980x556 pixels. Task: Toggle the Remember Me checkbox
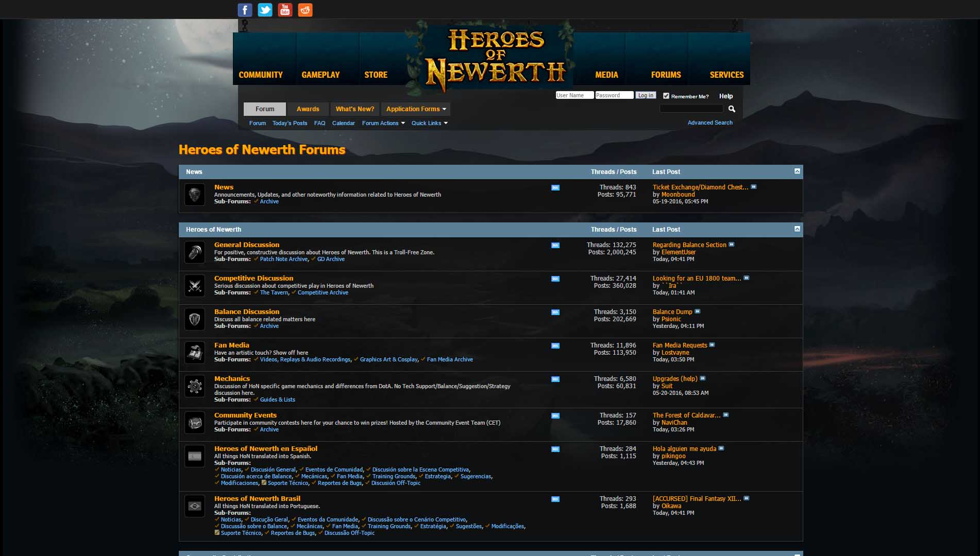tap(666, 96)
